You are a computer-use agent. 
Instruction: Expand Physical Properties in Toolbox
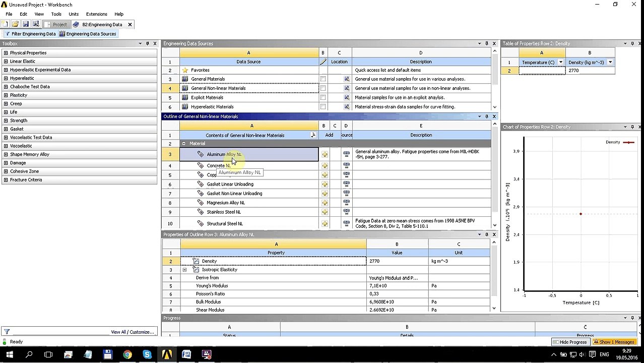pos(6,53)
